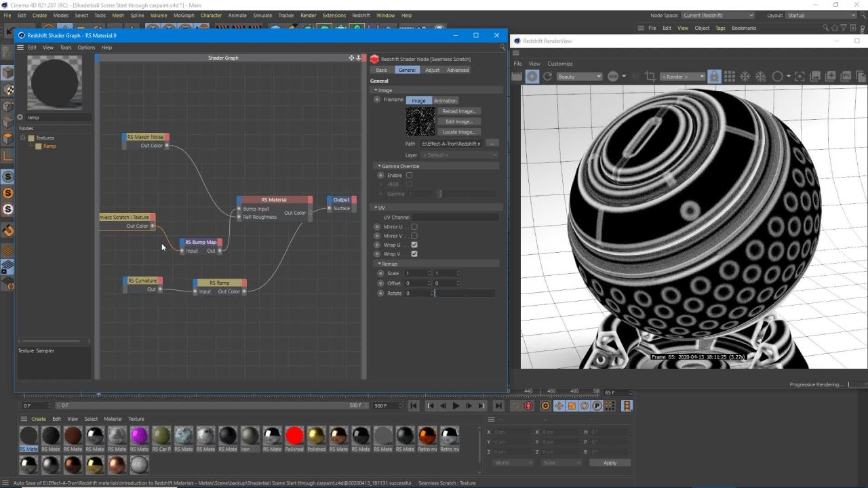
Task: Toggle the lock icon in RenderView toolbar
Action: [x=713, y=77]
